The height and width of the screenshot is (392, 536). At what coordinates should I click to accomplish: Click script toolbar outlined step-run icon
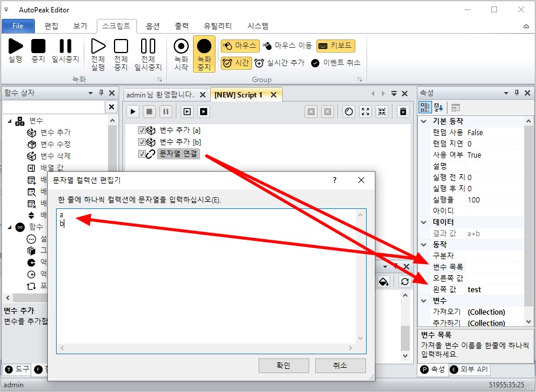187,112
